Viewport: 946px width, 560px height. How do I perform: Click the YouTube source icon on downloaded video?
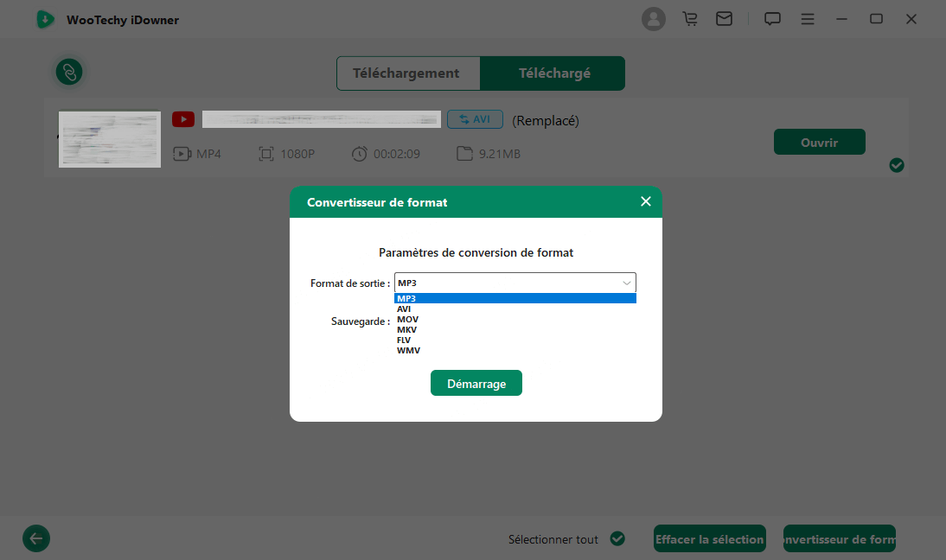pos(182,118)
